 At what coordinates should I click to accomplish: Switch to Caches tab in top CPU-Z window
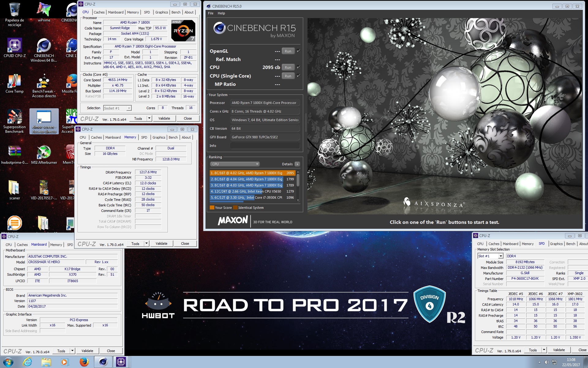99,12
